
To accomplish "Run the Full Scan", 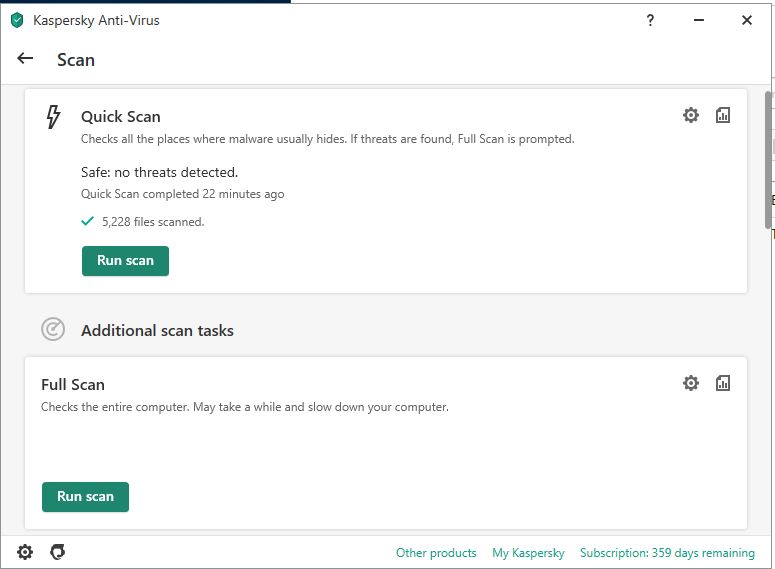I will (85, 497).
